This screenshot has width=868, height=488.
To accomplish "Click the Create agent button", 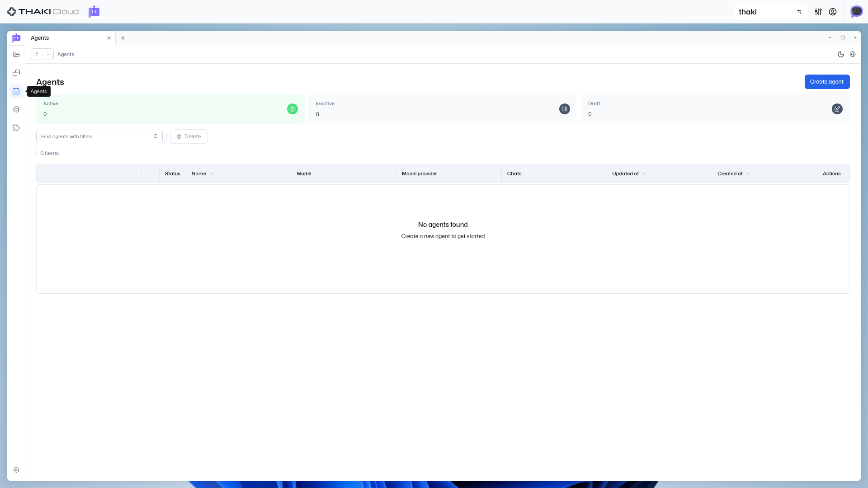I will point(827,82).
